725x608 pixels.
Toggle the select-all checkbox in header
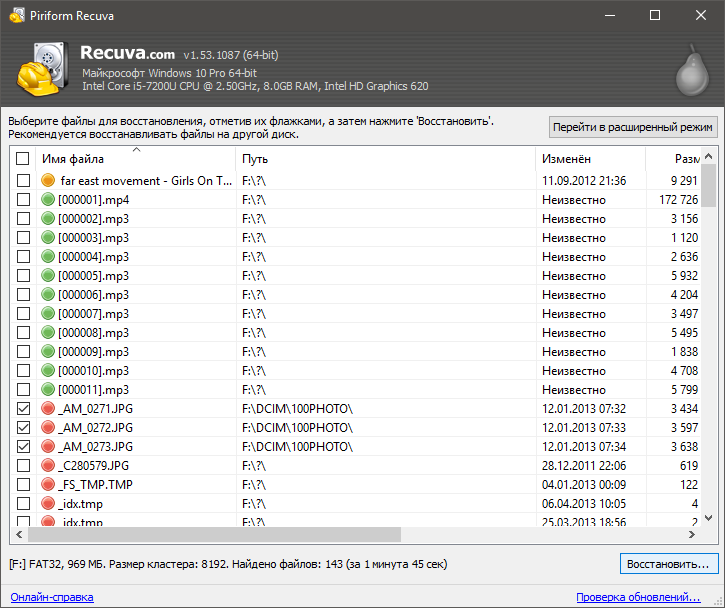click(x=23, y=159)
